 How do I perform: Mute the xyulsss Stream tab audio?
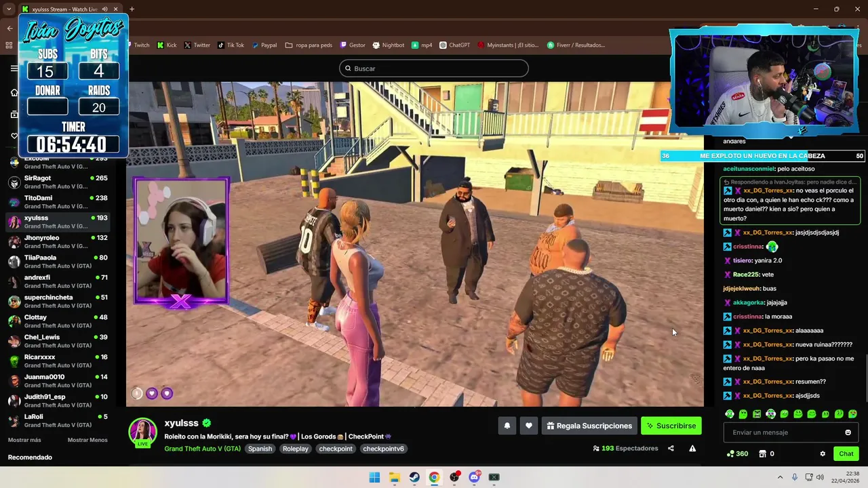click(104, 9)
